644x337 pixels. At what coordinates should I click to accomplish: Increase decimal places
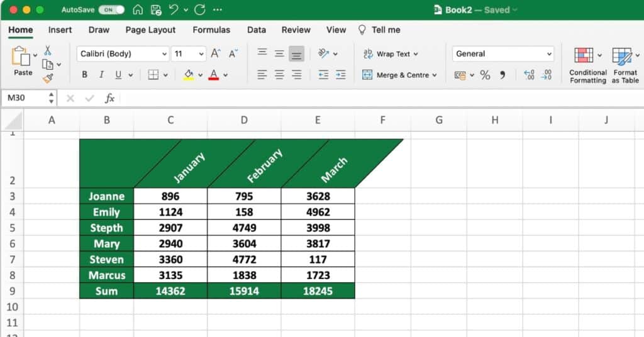tap(529, 75)
